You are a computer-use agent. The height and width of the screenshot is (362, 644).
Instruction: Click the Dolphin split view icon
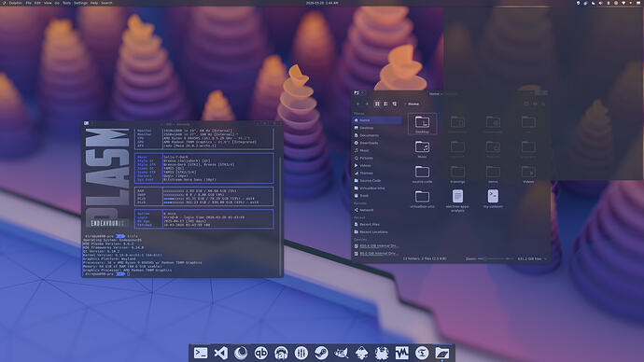(x=526, y=104)
